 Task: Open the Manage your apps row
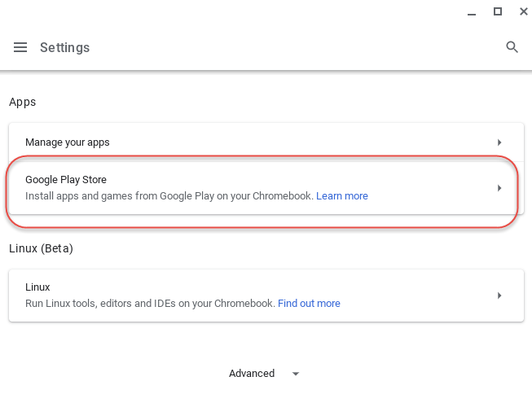click(68, 142)
